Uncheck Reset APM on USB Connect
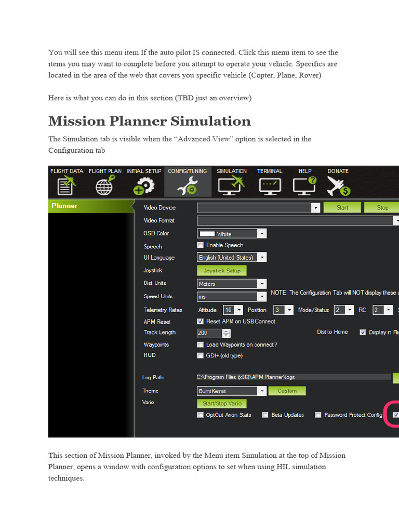This screenshot has height=532, width=399. click(201, 321)
